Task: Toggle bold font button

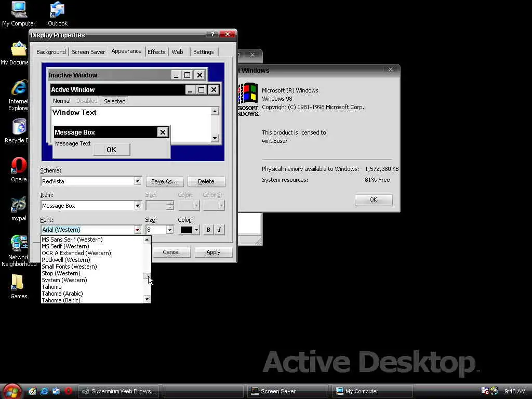Action: coord(208,230)
